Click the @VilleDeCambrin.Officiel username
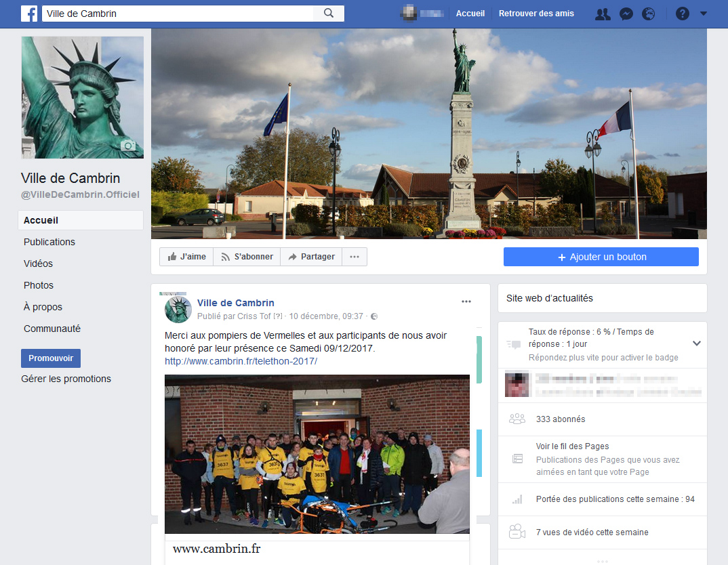 point(80,195)
